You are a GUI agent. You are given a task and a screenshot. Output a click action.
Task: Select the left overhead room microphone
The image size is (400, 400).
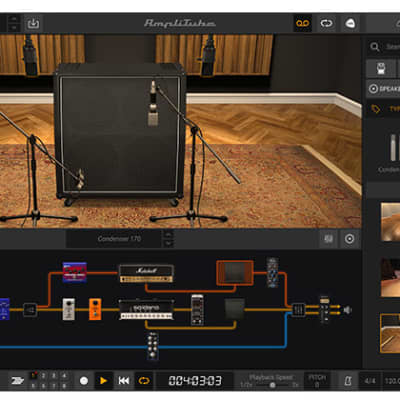[x=30, y=56]
